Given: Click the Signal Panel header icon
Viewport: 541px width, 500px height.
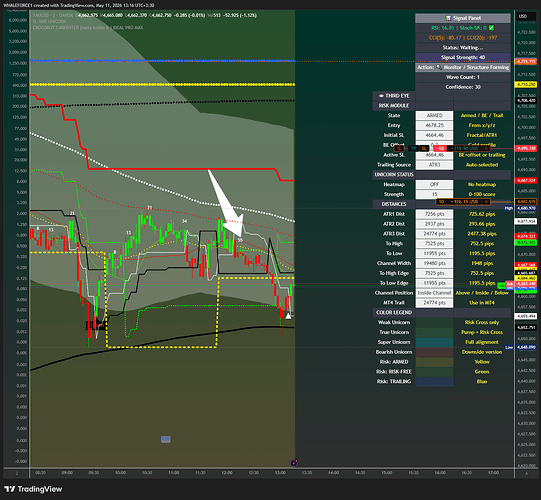Looking at the screenshot, I should point(448,18).
